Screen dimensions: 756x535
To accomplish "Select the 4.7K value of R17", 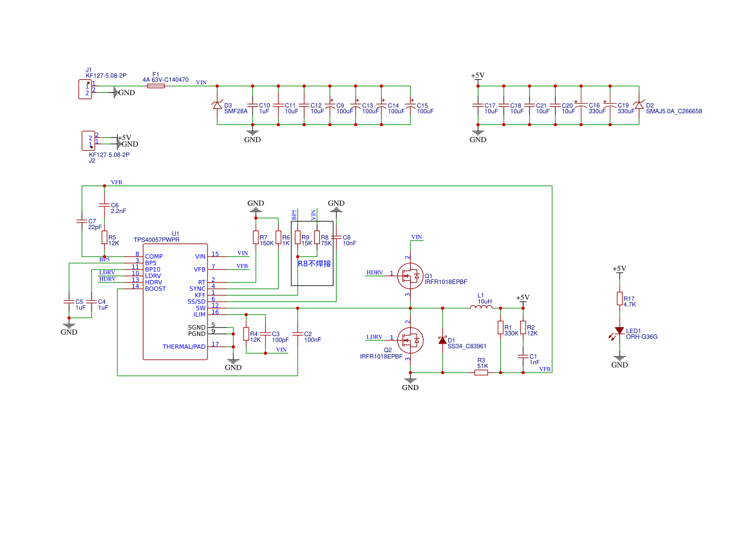I will pyautogui.click(x=630, y=305).
